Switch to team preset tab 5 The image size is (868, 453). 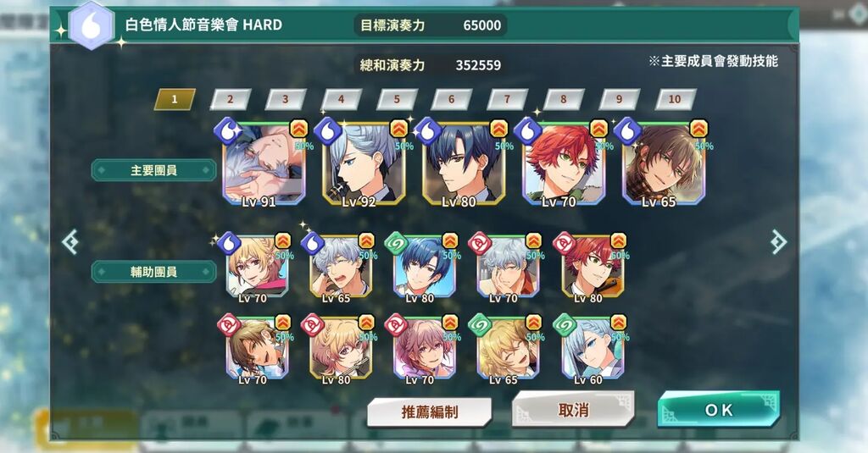[x=397, y=99]
